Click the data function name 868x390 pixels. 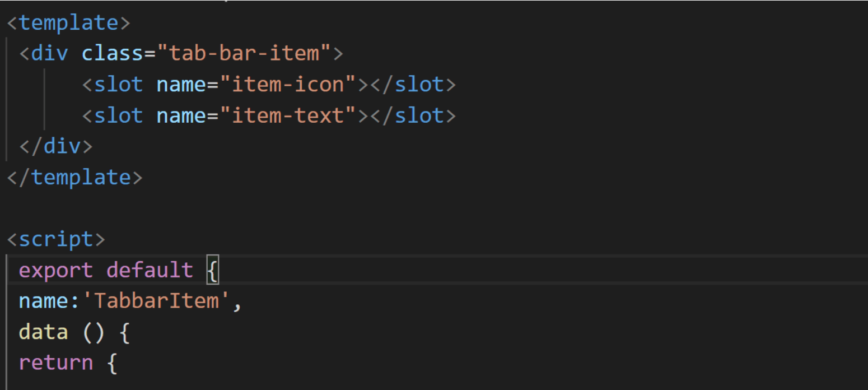pyautogui.click(x=44, y=332)
